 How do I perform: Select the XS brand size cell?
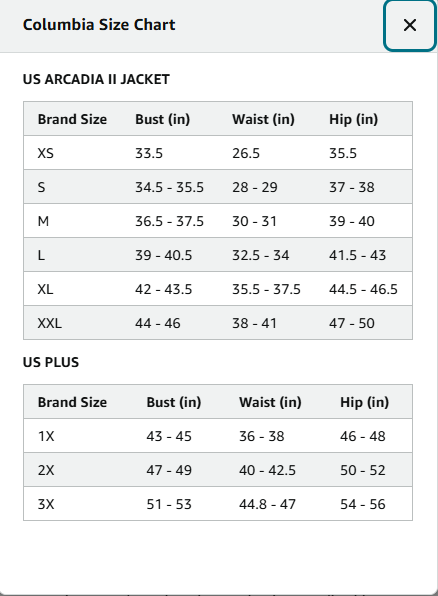[x=46, y=153]
